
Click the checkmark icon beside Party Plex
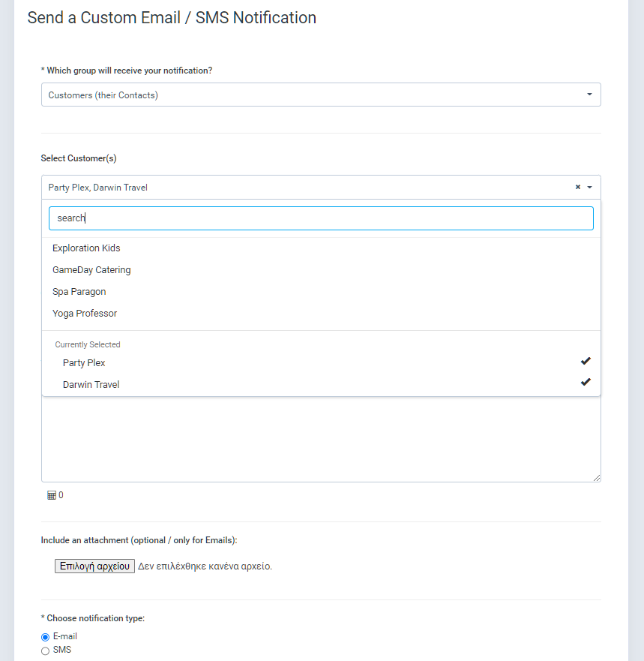[586, 361]
